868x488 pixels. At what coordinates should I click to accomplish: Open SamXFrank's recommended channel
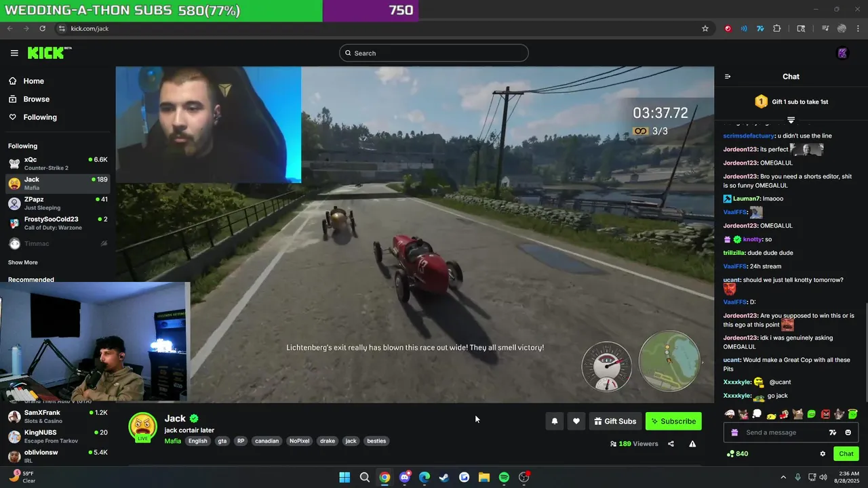pos(58,416)
